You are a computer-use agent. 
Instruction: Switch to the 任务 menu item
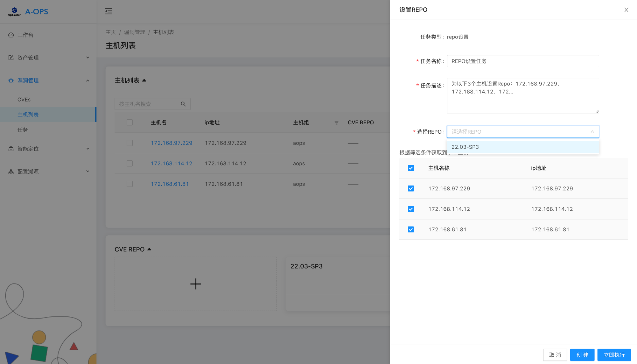[x=22, y=129]
